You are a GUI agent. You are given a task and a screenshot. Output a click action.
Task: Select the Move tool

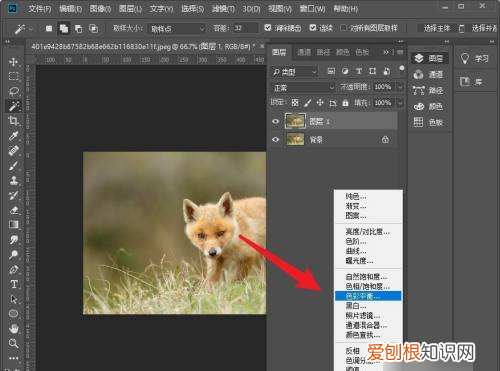pyautogui.click(x=13, y=62)
